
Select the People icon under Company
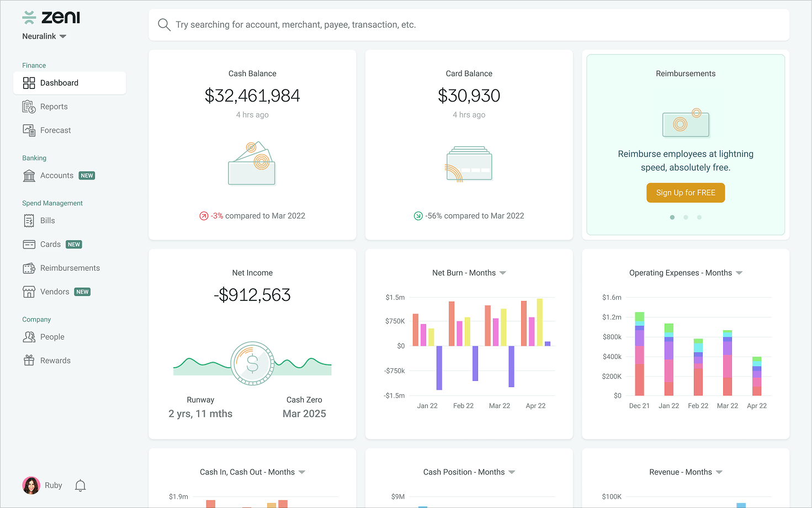pos(29,336)
